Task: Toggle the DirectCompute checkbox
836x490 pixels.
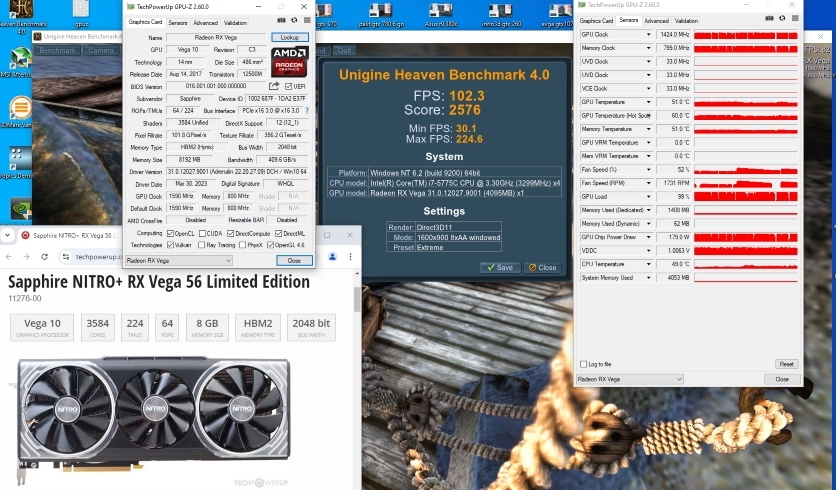Action: (230, 234)
